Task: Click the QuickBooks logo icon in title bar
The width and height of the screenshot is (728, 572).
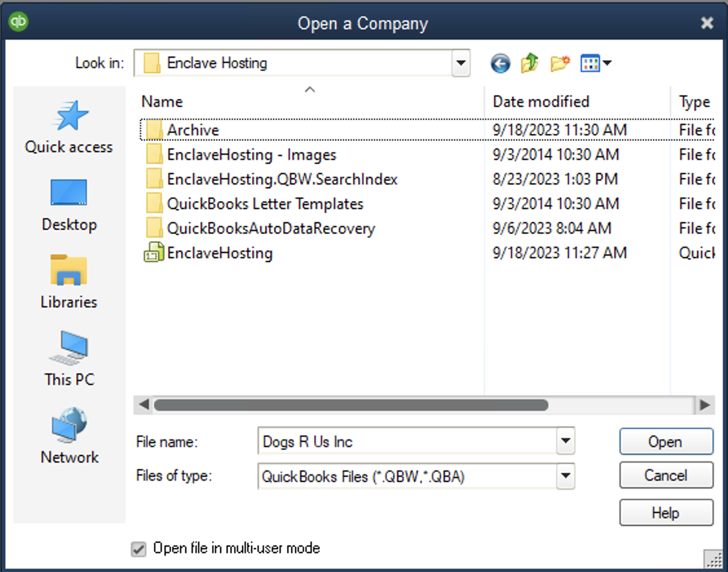Action: pos(19,22)
